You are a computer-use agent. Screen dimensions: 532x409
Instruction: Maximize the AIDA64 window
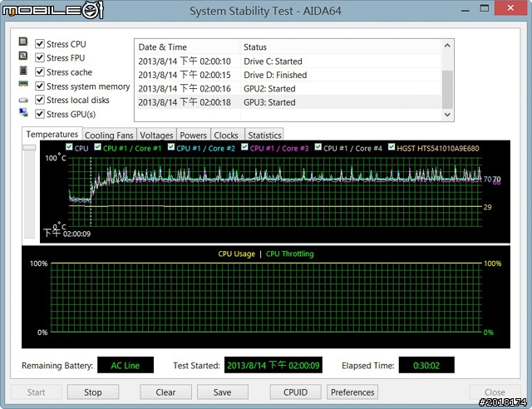coord(485,8)
